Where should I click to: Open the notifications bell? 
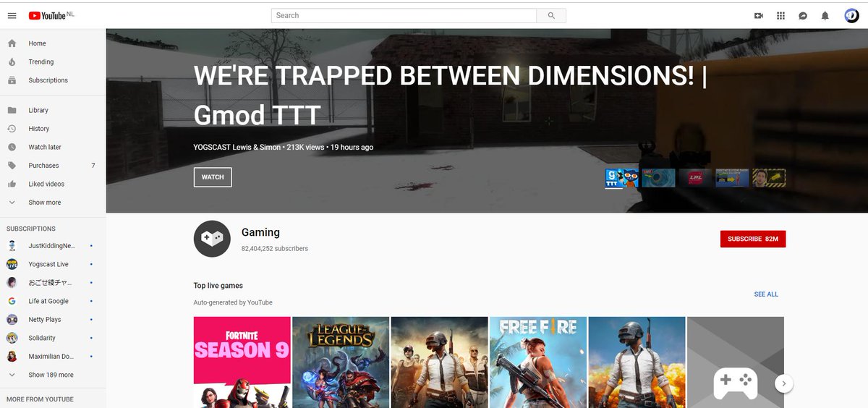[825, 15]
